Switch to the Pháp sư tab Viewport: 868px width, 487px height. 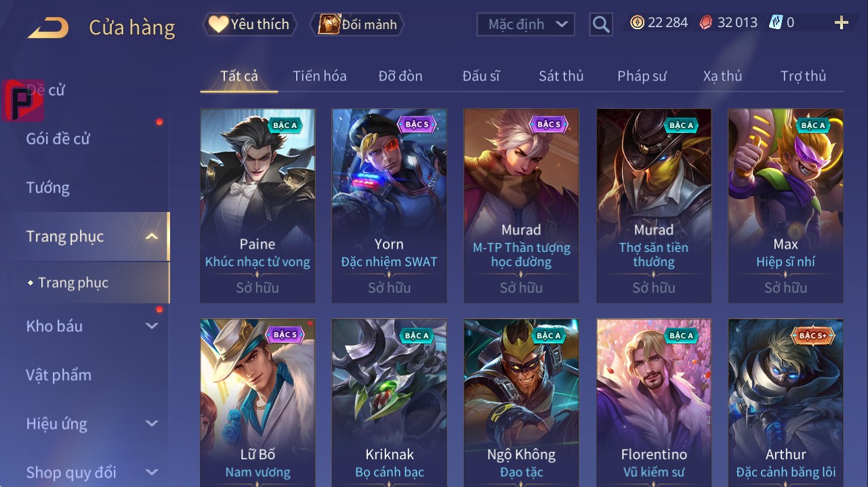(642, 76)
